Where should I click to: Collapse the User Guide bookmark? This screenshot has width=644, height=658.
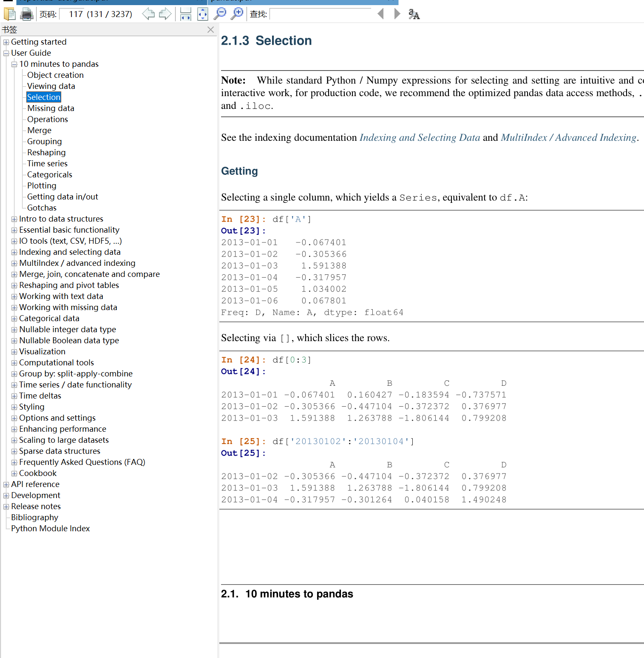(6, 53)
